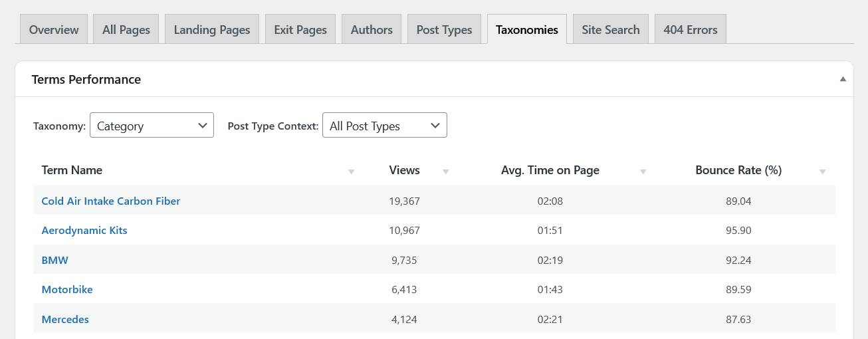The height and width of the screenshot is (339, 868).
Task: Open the Aerodynamic Kits term link
Action: coord(84,230)
